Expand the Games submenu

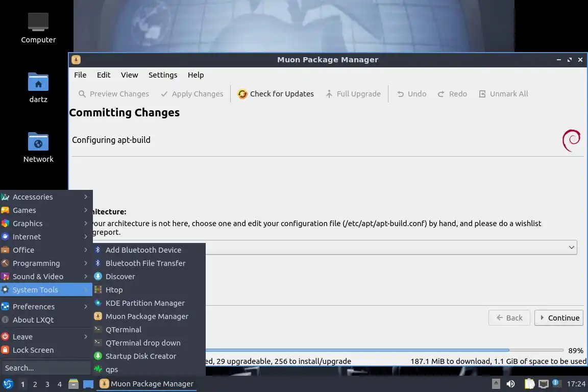pyautogui.click(x=46, y=210)
